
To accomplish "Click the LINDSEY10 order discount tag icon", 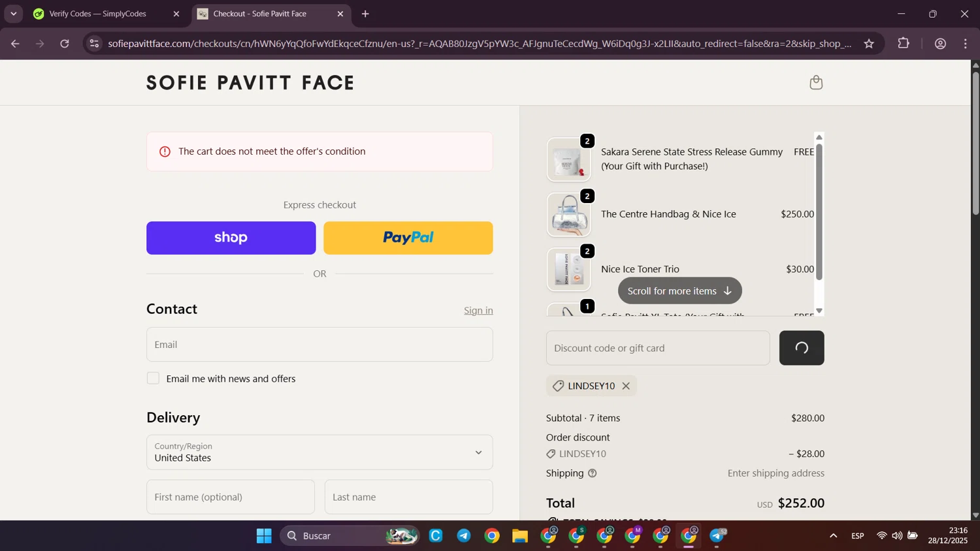I will point(551,454).
